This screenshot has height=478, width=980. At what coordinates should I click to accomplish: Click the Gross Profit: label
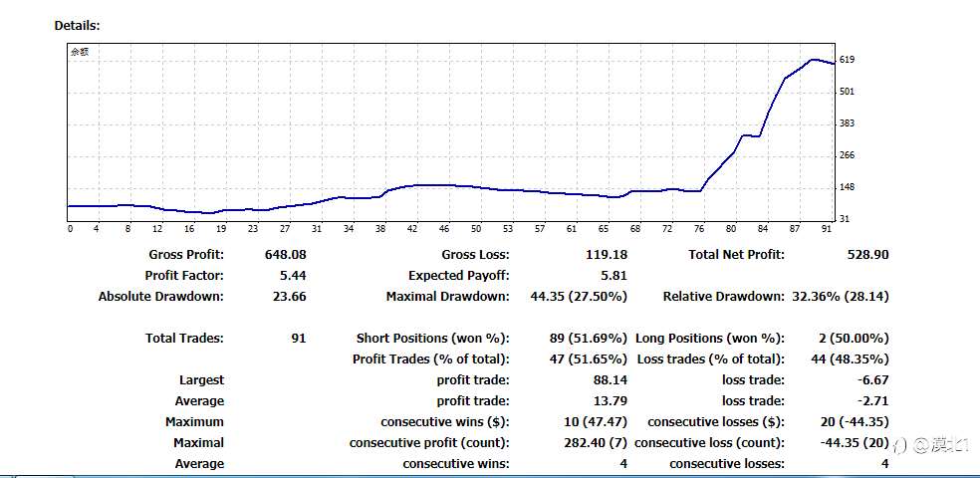[x=186, y=255]
